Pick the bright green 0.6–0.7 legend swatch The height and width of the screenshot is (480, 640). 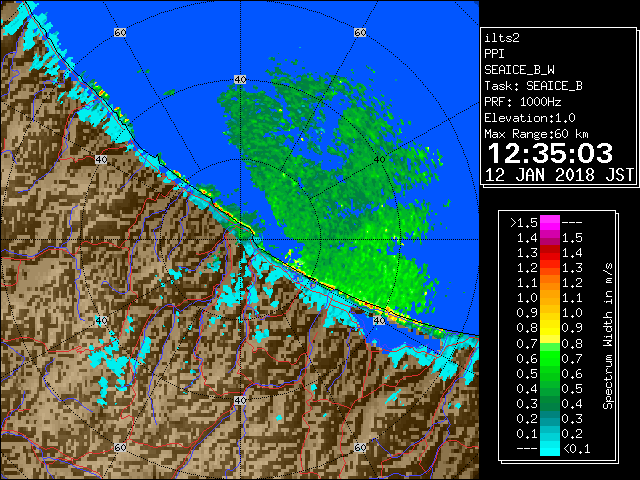pyautogui.click(x=550, y=358)
